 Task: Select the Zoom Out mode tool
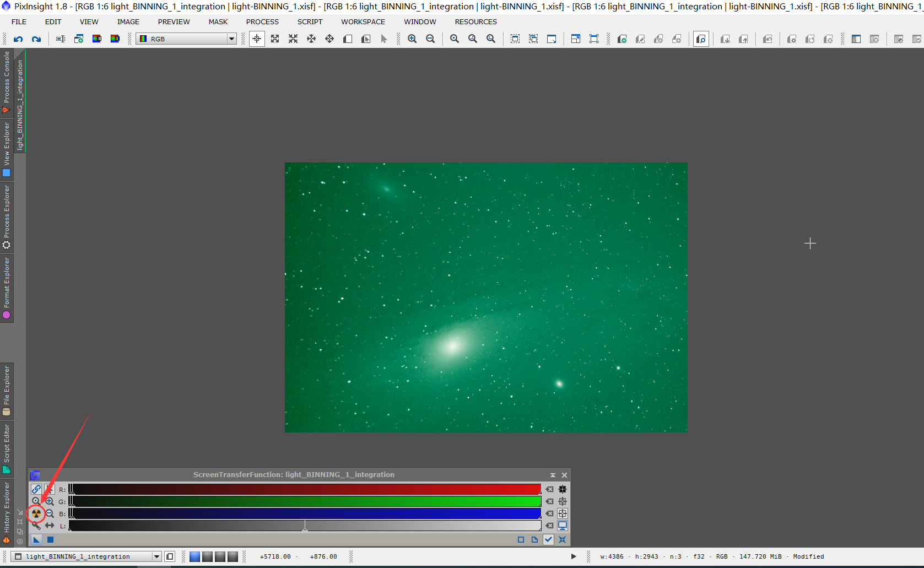pyautogui.click(x=293, y=39)
